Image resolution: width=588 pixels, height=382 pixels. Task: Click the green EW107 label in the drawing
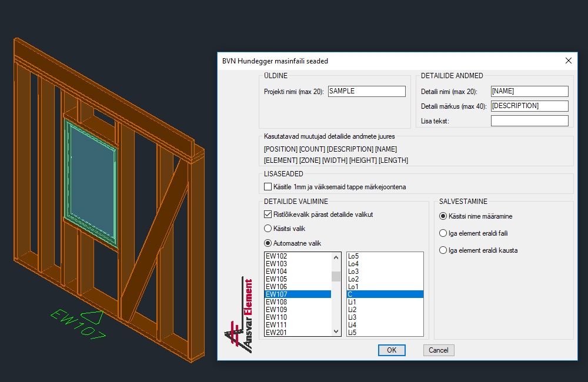tap(78, 324)
